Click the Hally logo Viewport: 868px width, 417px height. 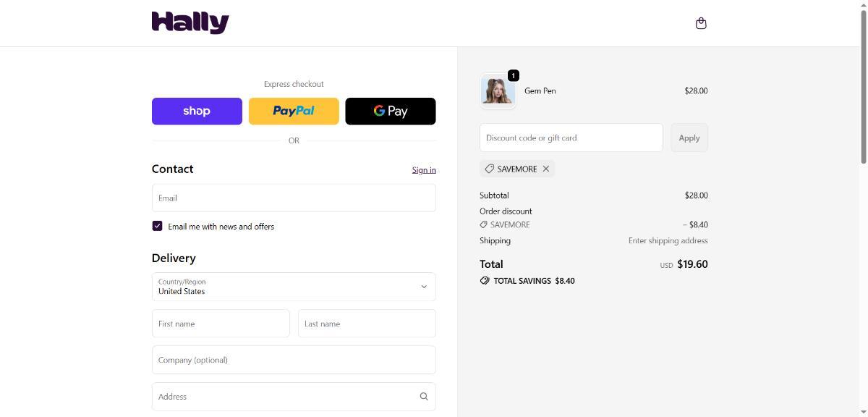point(190,22)
